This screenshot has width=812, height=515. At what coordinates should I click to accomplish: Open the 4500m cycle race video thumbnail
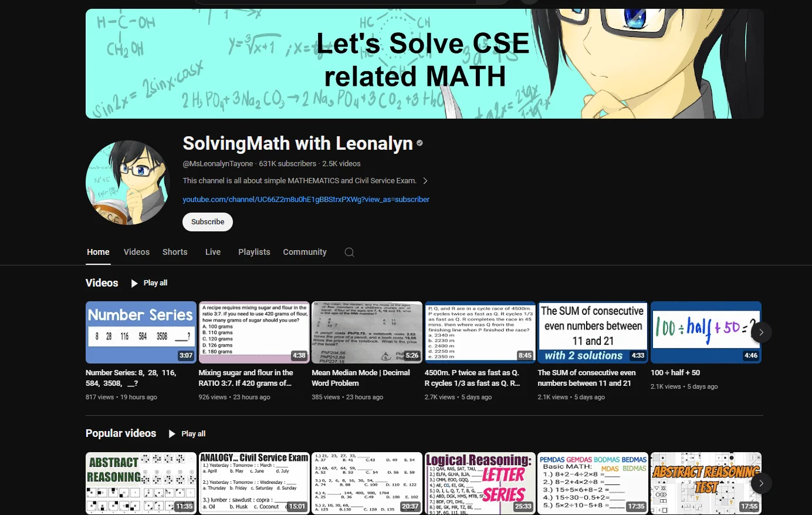click(480, 332)
